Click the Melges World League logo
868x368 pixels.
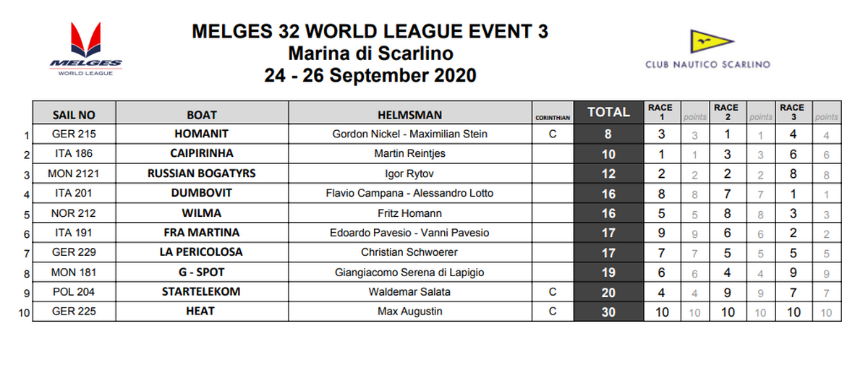[85, 48]
